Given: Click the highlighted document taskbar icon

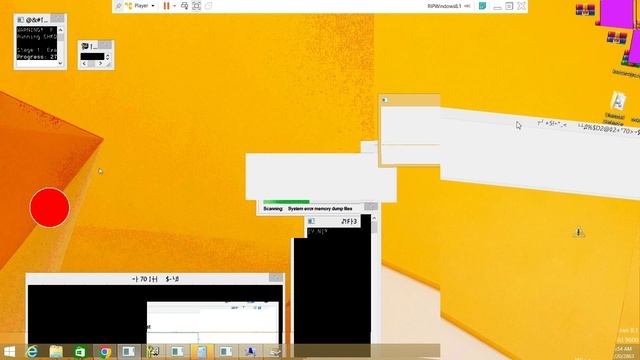Looking at the screenshot, I should (x=202, y=351).
